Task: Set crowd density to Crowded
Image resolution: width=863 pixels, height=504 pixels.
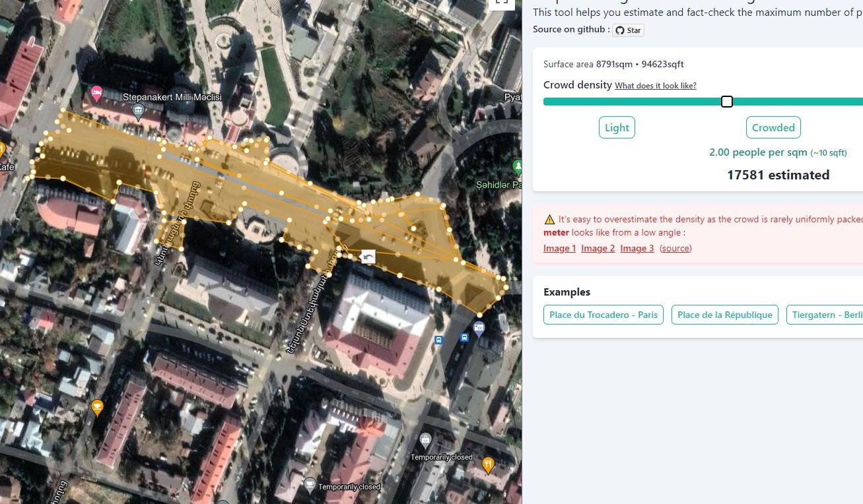Action: point(773,127)
